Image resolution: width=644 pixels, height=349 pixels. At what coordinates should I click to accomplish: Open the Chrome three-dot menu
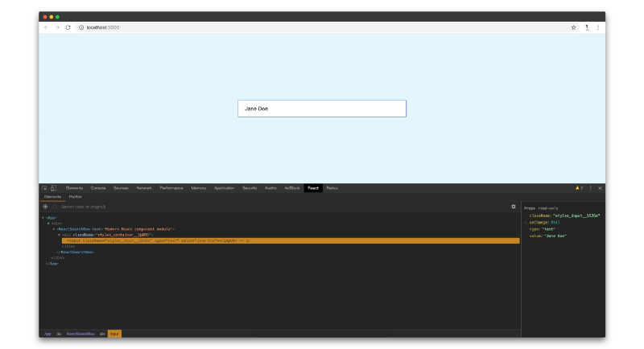coord(598,27)
